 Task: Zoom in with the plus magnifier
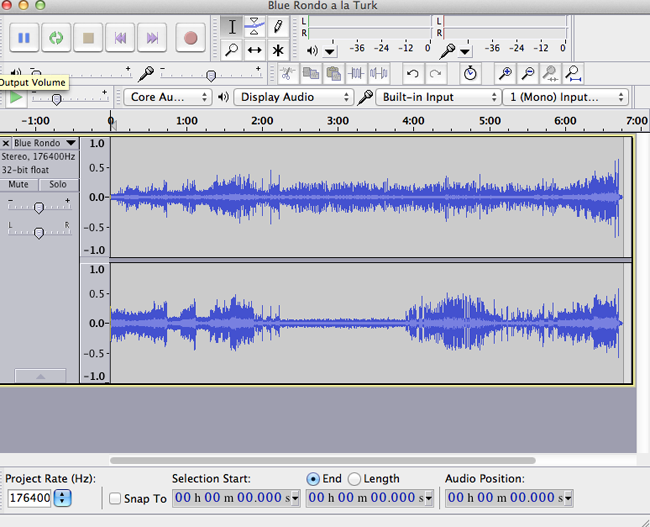(x=505, y=73)
